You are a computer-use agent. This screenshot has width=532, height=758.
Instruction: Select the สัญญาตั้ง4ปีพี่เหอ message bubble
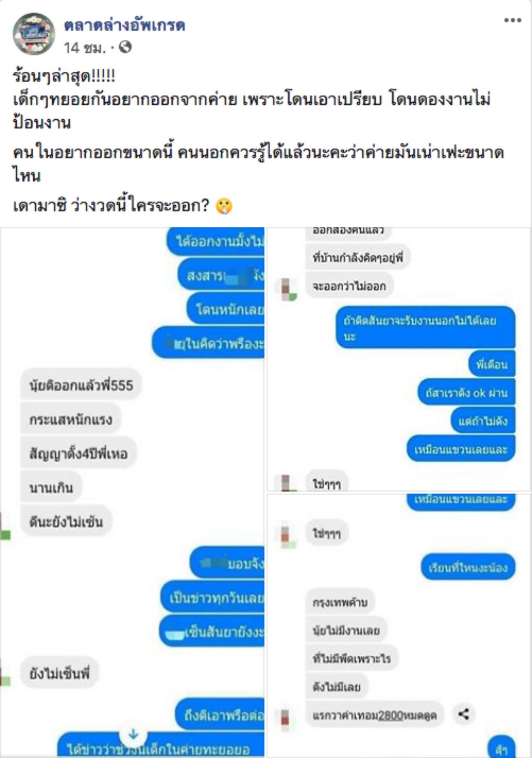click(79, 453)
